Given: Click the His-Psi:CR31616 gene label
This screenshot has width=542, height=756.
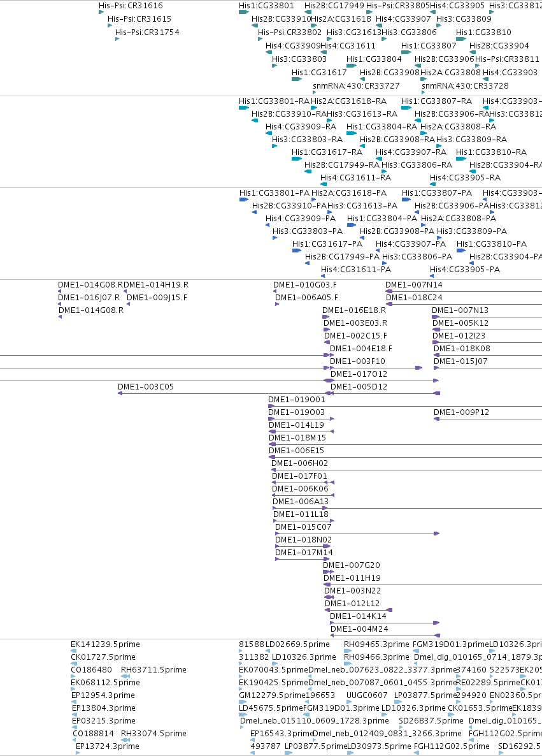Looking at the screenshot, I should point(131,6).
